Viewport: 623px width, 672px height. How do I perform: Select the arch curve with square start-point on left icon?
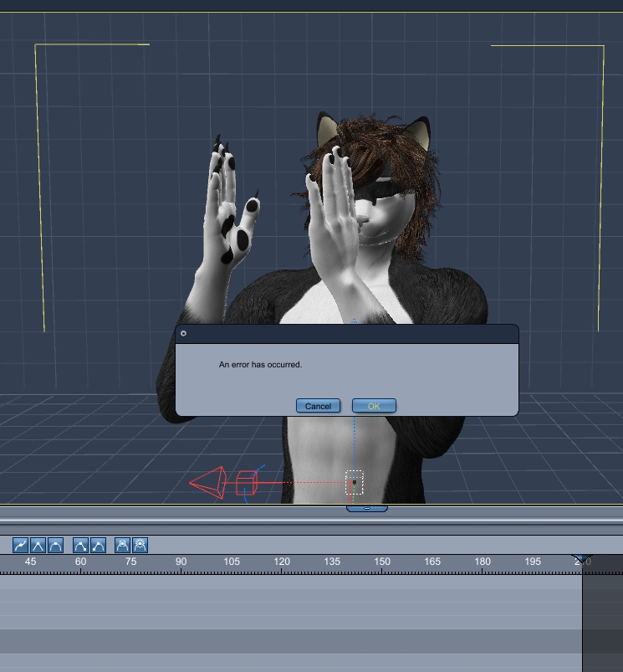[98, 545]
